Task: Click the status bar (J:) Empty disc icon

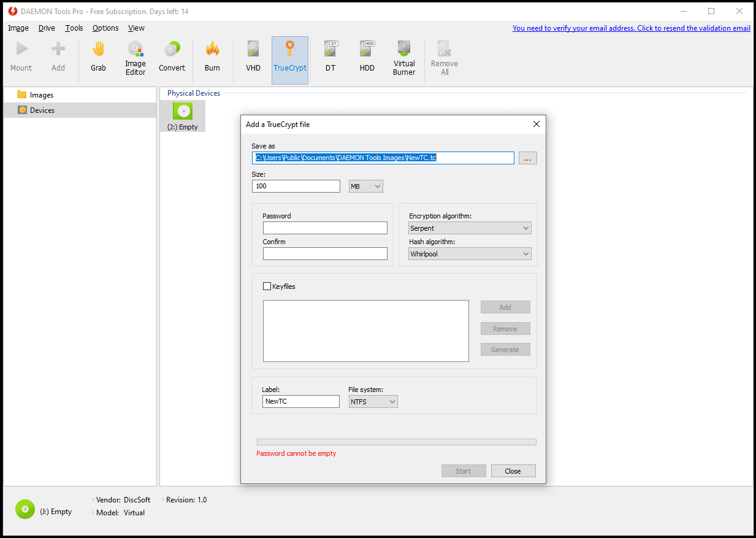Action: point(25,509)
